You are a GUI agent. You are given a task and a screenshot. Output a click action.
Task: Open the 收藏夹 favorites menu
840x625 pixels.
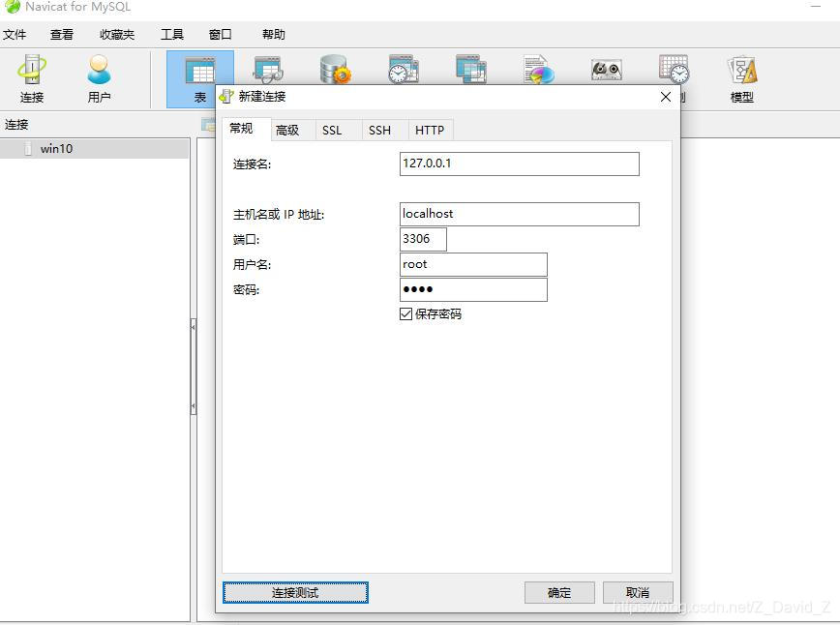[117, 34]
